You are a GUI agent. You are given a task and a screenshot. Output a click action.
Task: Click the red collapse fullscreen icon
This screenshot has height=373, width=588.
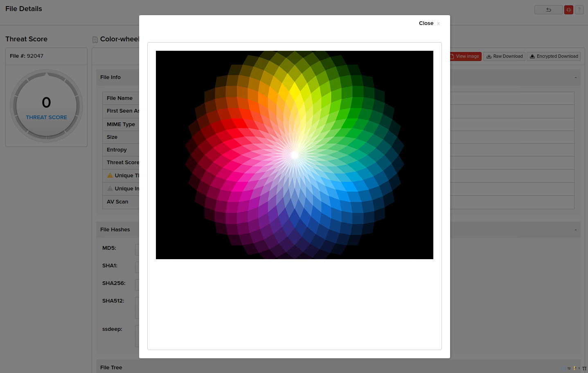click(568, 10)
